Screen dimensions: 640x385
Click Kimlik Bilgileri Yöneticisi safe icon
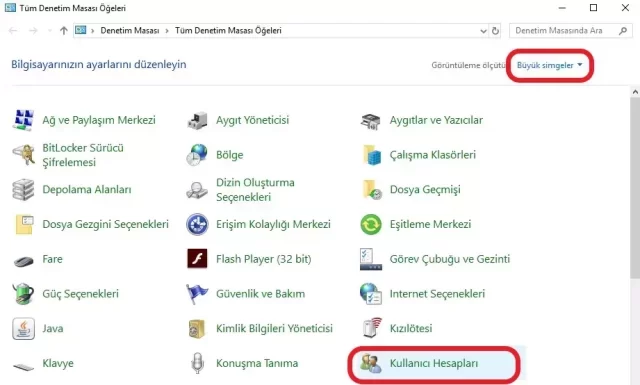tap(197, 329)
